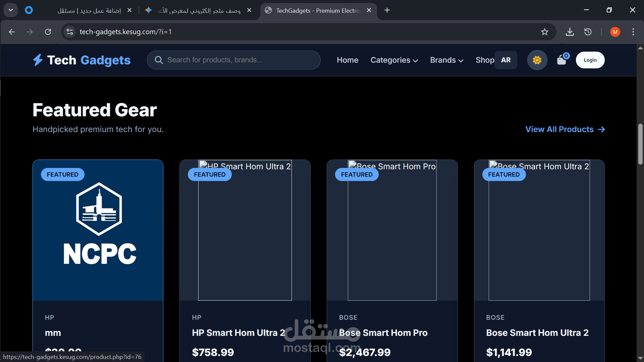Open the site information icon in address bar
This screenshot has width=644, height=362.
[70, 32]
